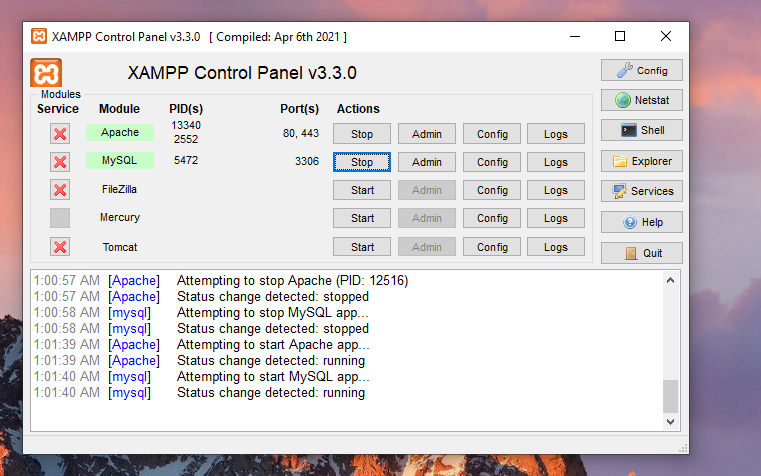This screenshot has height=476, width=761.
Task: Click log line 'Attempting to stop MySQL app...'
Action: pos(273,312)
